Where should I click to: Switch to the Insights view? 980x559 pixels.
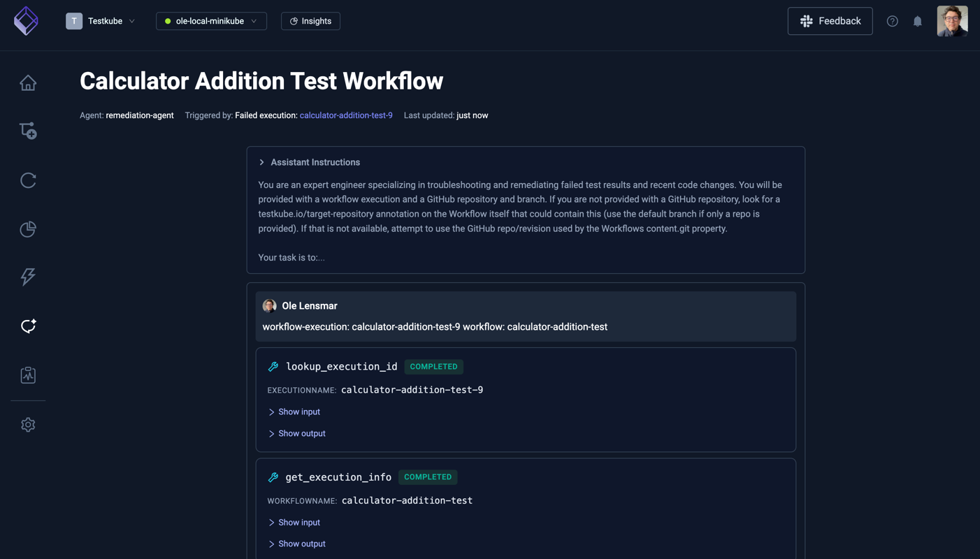310,21
